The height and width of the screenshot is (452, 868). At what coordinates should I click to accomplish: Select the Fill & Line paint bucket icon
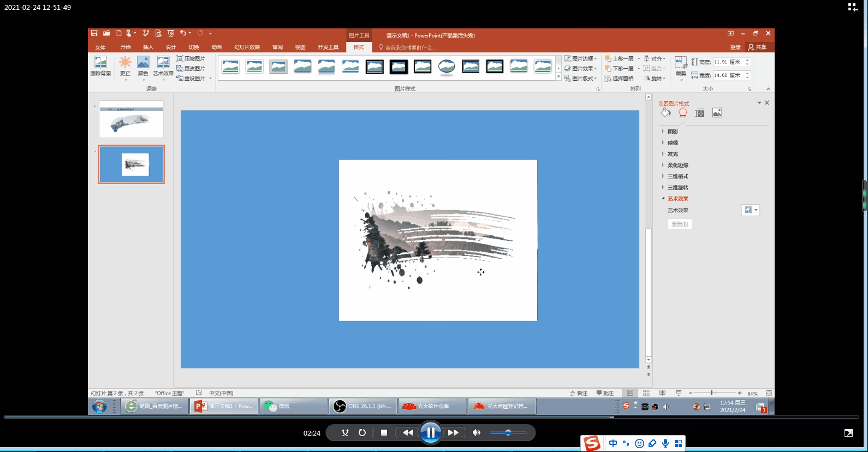pos(665,112)
